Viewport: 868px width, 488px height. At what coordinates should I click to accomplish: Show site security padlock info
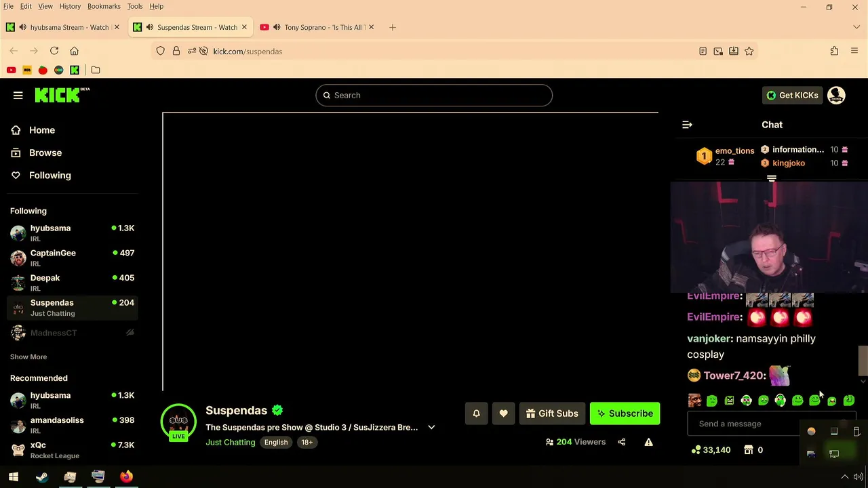(x=176, y=51)
